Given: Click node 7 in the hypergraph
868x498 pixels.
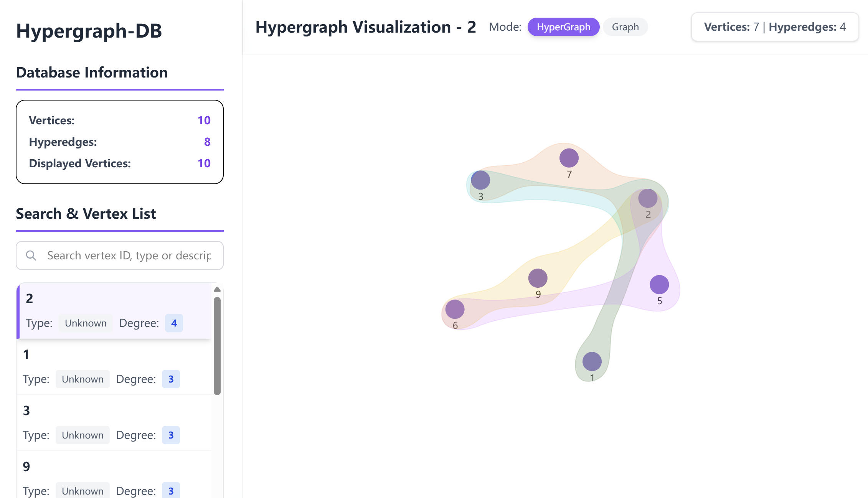Looking at the screenshot, I should click(569, 158).
